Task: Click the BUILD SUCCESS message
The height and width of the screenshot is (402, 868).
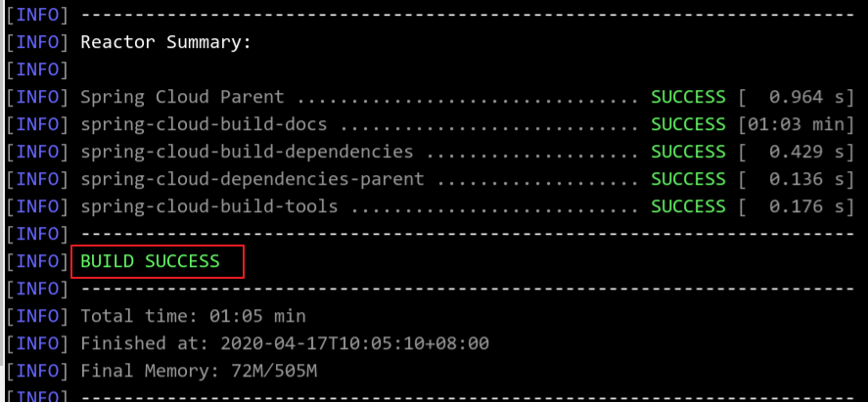Action: point(150,261)
